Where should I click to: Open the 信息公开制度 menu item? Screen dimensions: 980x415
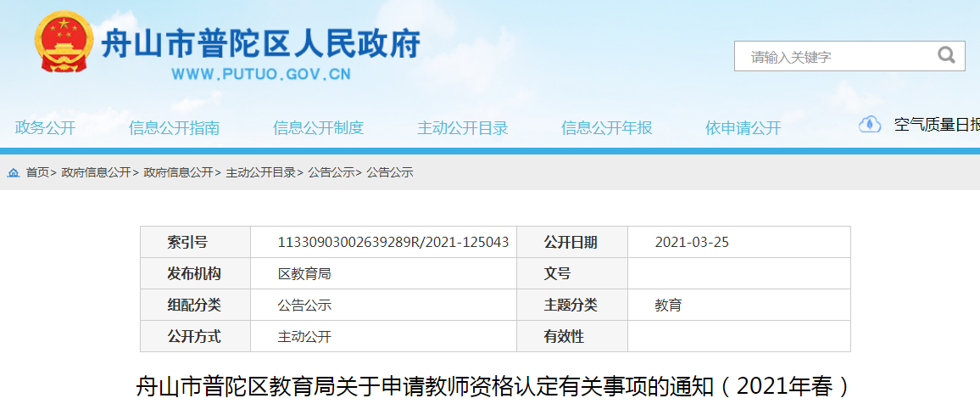tap(318, 128)
